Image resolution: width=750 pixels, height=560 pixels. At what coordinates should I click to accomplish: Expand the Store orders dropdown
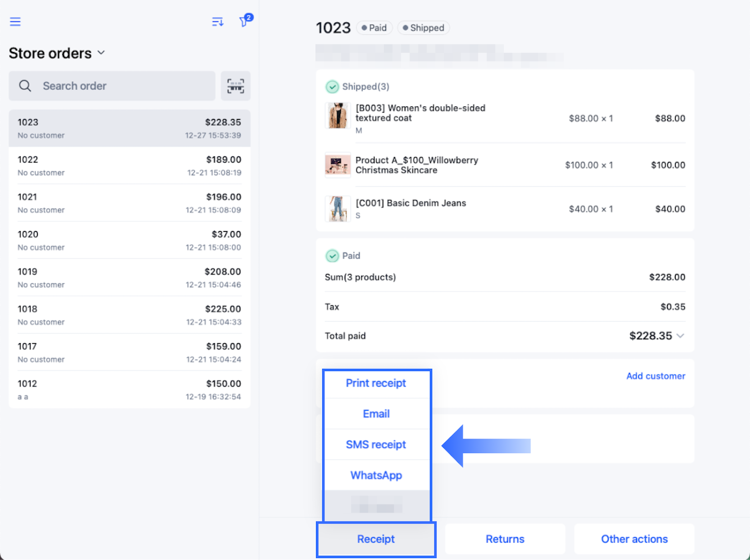pos(57,53)
